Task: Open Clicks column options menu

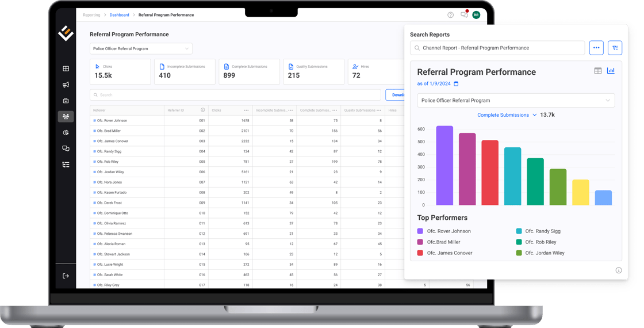Action: (246, 110)
